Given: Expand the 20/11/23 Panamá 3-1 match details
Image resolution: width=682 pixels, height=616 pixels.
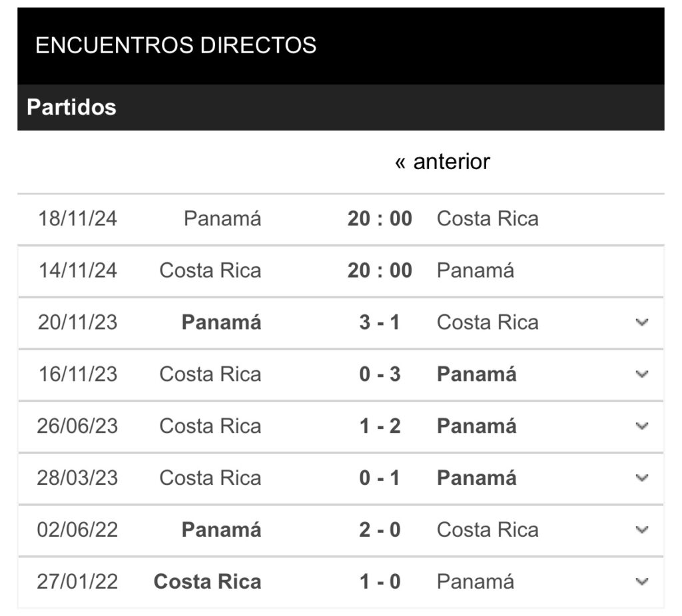Looking at the screenshot, I should click(642, 322).
